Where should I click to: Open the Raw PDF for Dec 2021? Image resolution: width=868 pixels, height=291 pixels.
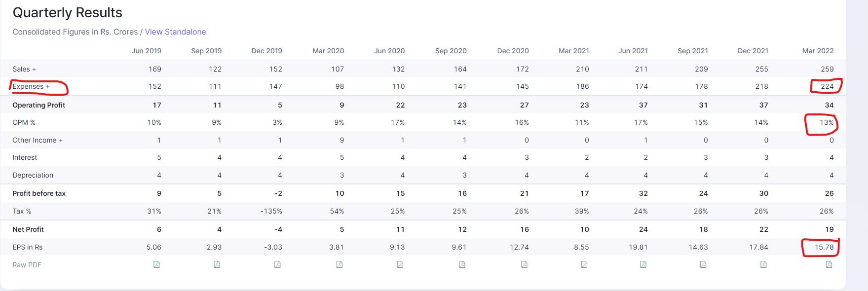[x=763, y=265]
